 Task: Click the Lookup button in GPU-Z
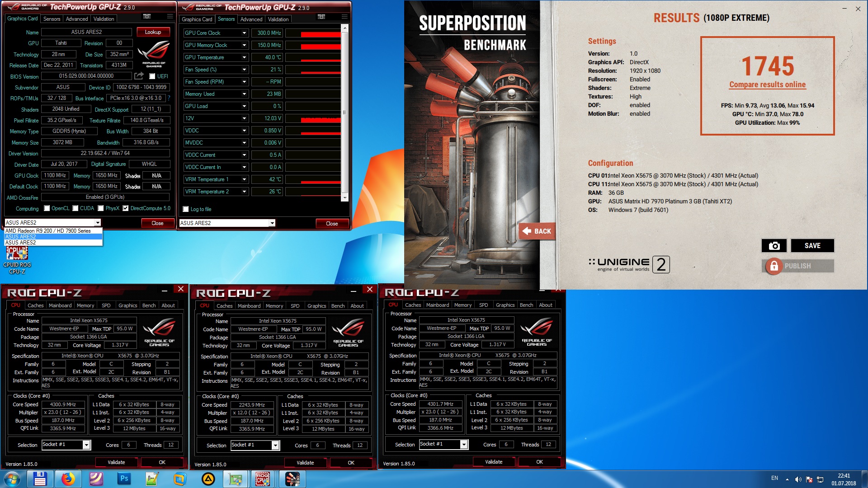[153, 32]
